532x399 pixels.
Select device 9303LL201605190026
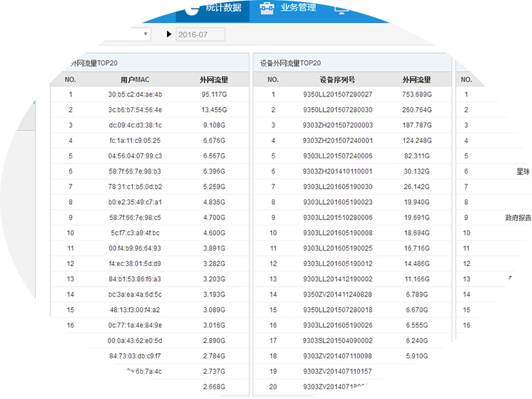coord(338,325)
